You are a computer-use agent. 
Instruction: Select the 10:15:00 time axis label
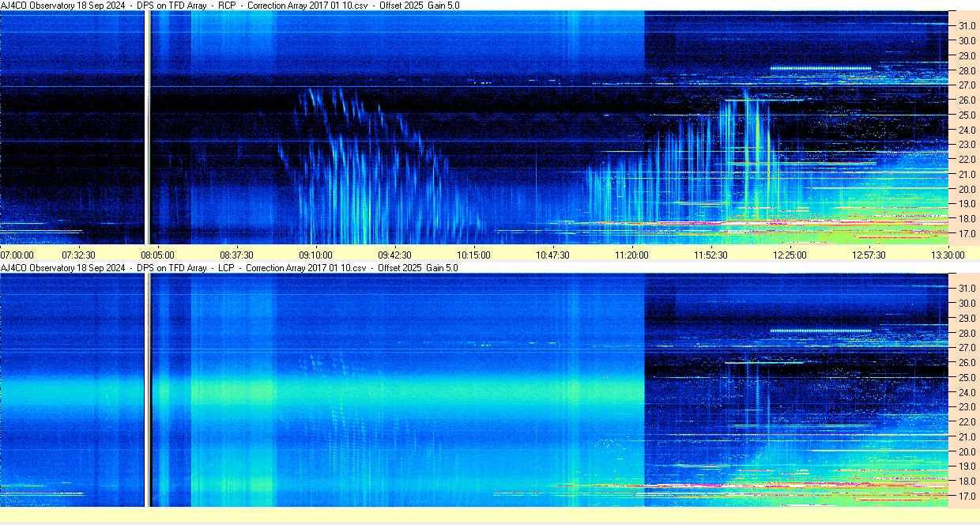coord(473,255)
